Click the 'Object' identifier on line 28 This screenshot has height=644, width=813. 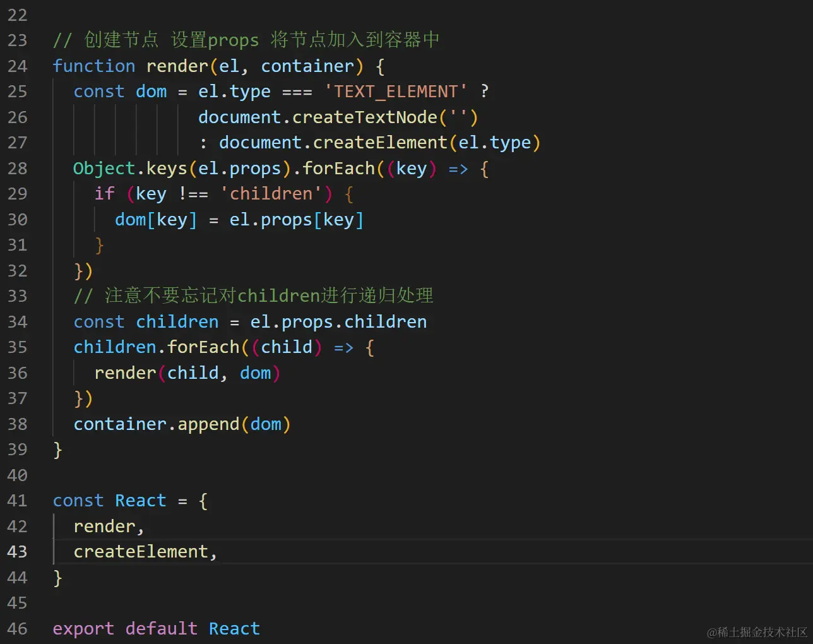pyautogui.click(x=104, y=169)
